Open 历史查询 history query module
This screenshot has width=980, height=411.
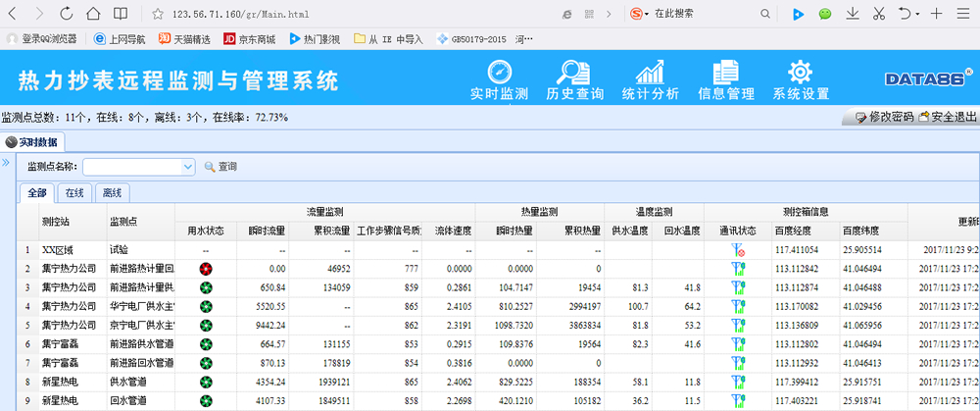tap(574, 80)
